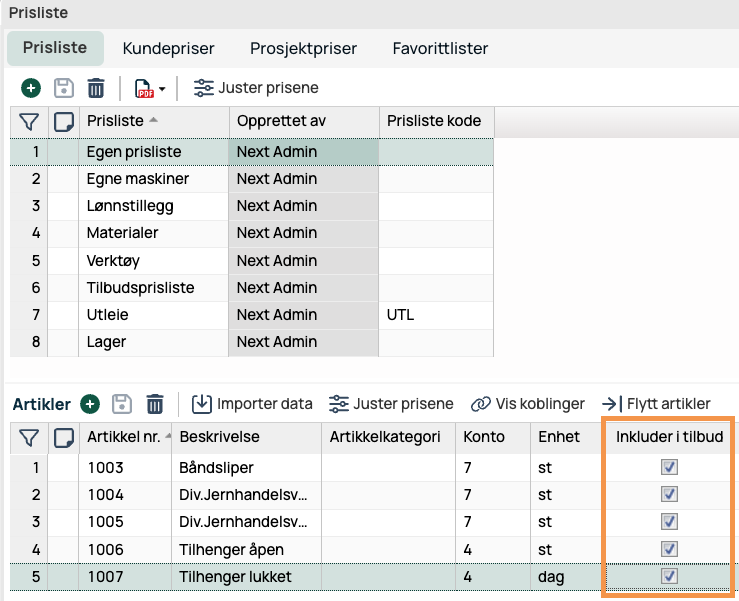
Task: Add a new price list with the green plus
Action: coord(31,88)
